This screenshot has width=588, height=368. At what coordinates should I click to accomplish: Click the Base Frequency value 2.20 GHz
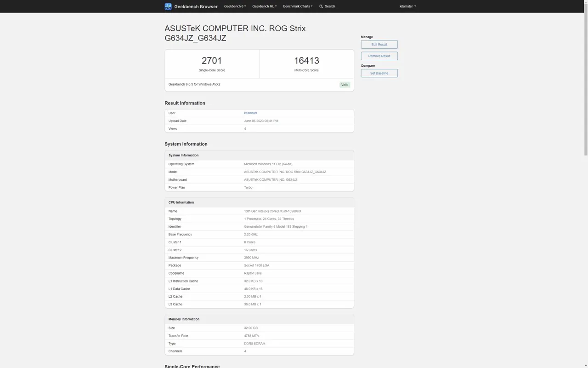coord(251,235)
